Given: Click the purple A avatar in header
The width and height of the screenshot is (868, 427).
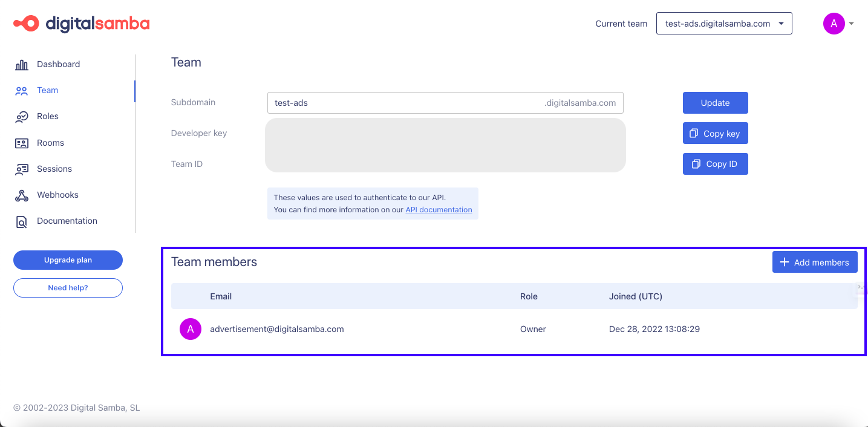Looking at the screenshot, I should click(834, 24).
